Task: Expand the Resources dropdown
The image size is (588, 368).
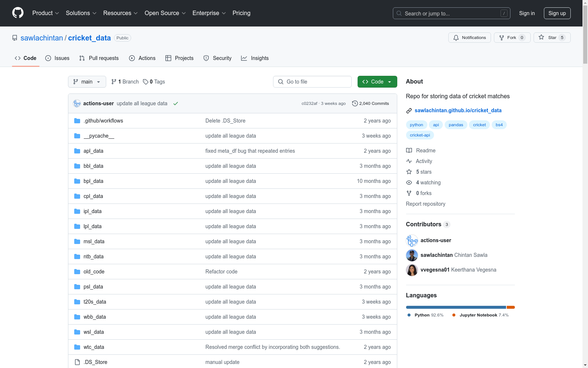Action: click(x=121, y=13)
